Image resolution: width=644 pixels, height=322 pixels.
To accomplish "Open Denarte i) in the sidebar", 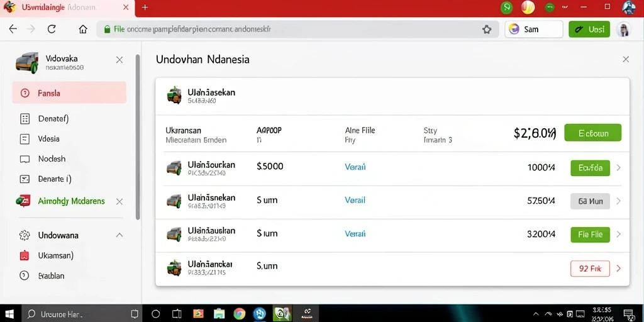I will pyautogui.click(x=55, y=179).
